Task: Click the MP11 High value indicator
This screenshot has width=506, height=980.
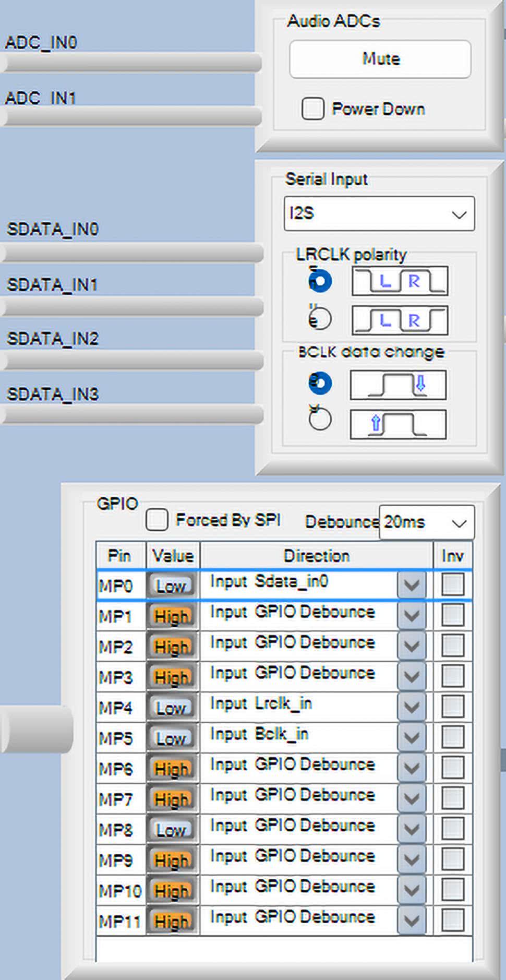Action: pyautogui.click(x=172, y=922)
